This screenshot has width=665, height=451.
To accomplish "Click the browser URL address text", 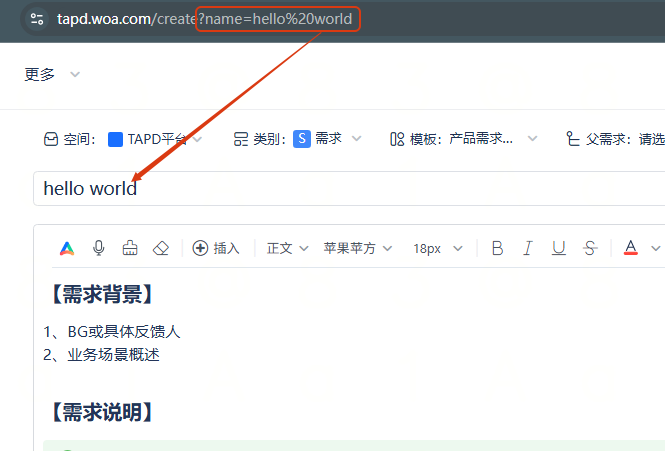I will (x=204, y=19).
